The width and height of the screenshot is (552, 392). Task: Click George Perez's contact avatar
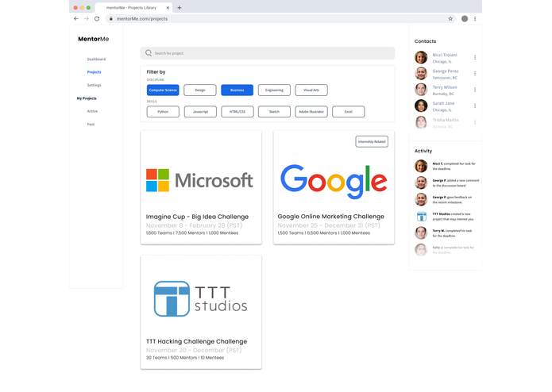click(x=421, y=74)
